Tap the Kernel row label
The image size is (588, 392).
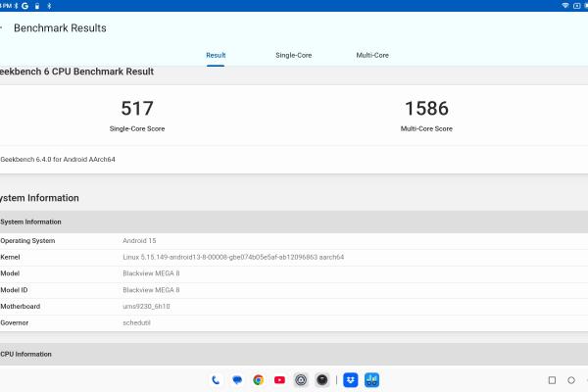10,258
